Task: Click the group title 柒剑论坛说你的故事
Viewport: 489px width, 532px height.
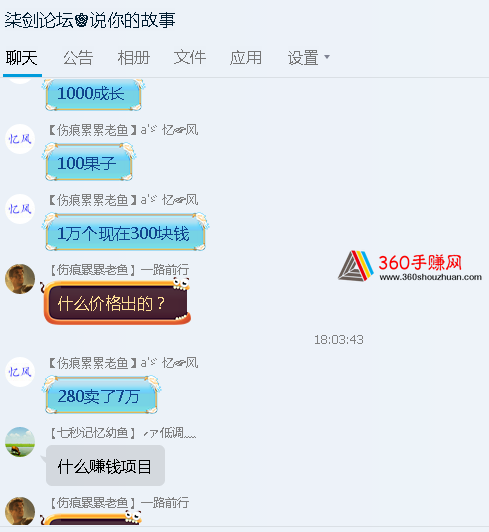Action: click(90, 20)
